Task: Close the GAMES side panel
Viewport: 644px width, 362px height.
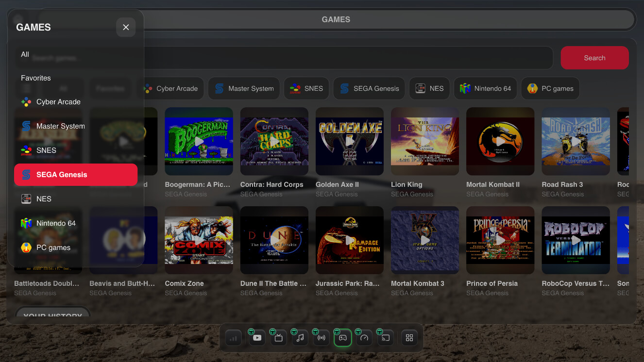Action: point(126,27)
